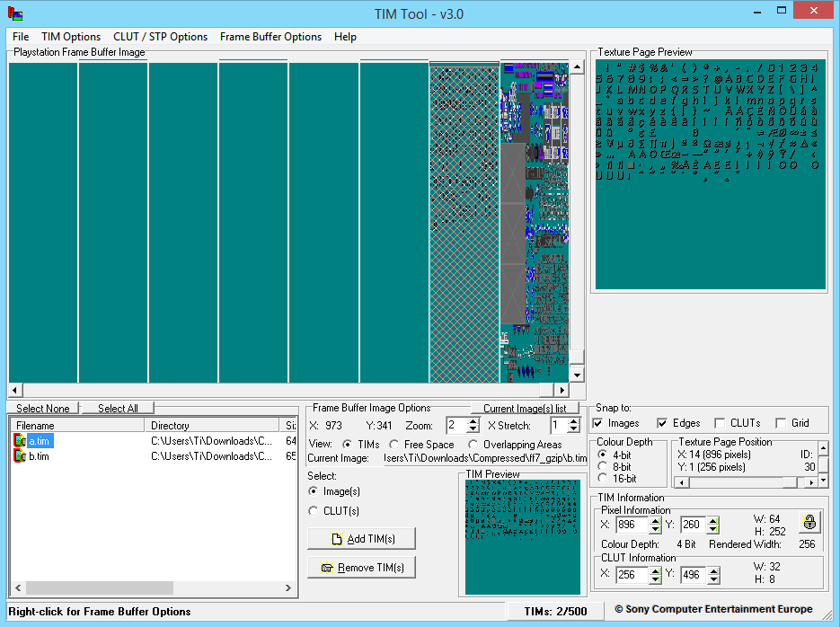Select the b.tim filename row

(x=40, y=456)
